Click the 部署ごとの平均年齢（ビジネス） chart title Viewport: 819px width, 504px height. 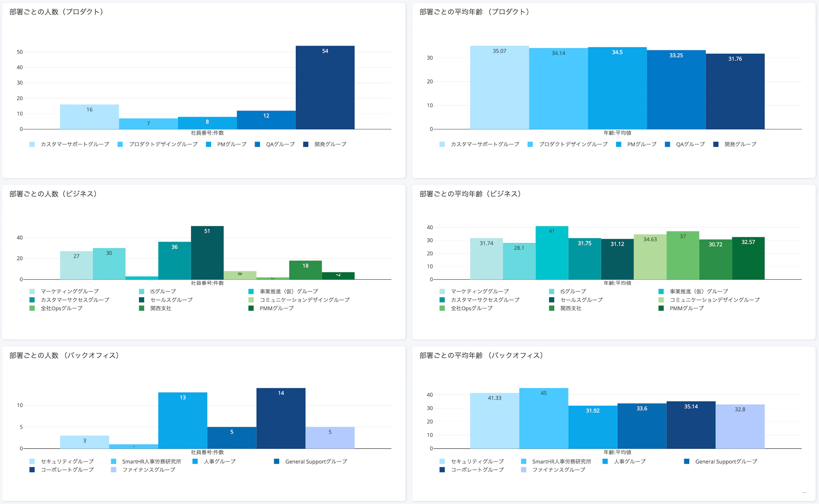470,194
